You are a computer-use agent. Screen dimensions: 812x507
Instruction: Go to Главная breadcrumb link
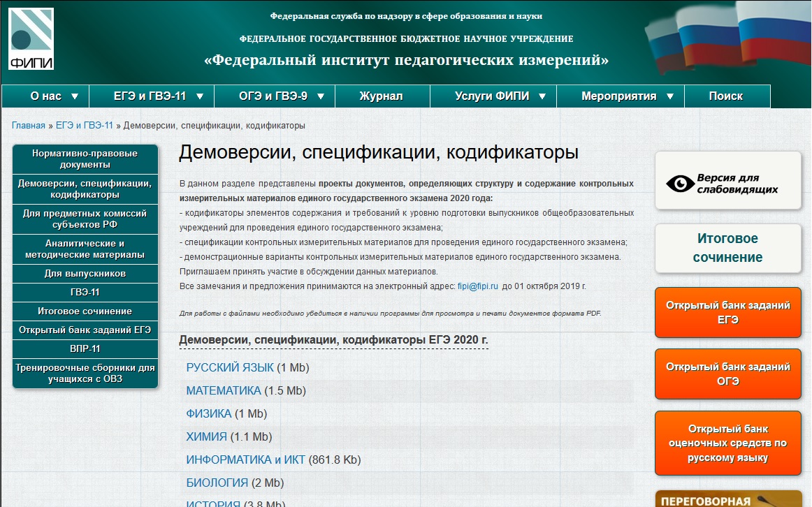click(28, 126)
